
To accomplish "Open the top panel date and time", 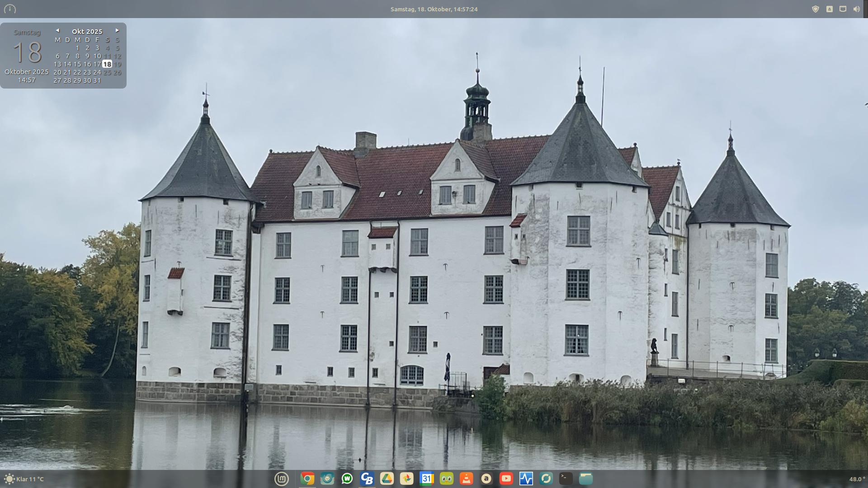I will (434, 9).
